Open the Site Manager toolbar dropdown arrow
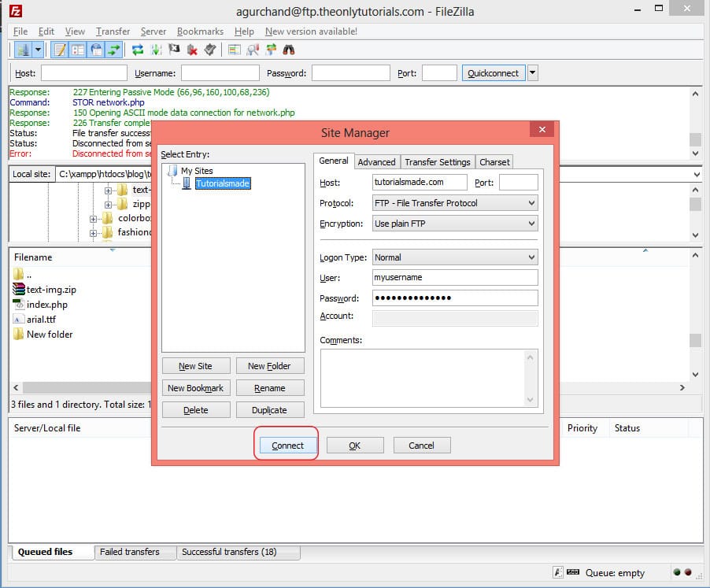 click(x=38, y=50)
